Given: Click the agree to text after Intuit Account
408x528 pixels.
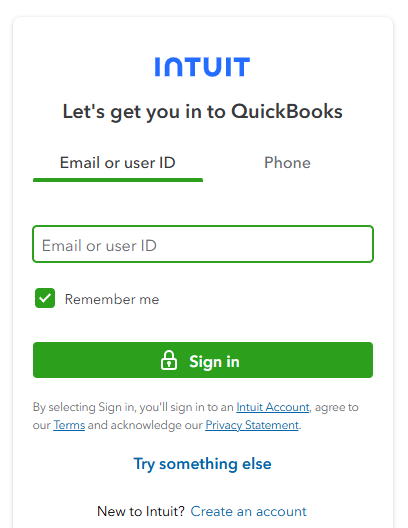Looking at the screenshot, I should click(x=337, y=407).
